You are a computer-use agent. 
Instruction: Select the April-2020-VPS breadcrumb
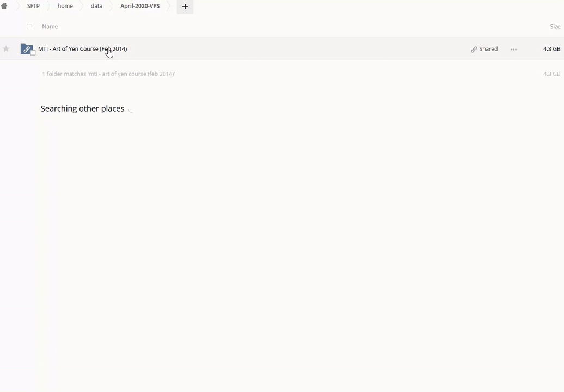tap(140, 6)
